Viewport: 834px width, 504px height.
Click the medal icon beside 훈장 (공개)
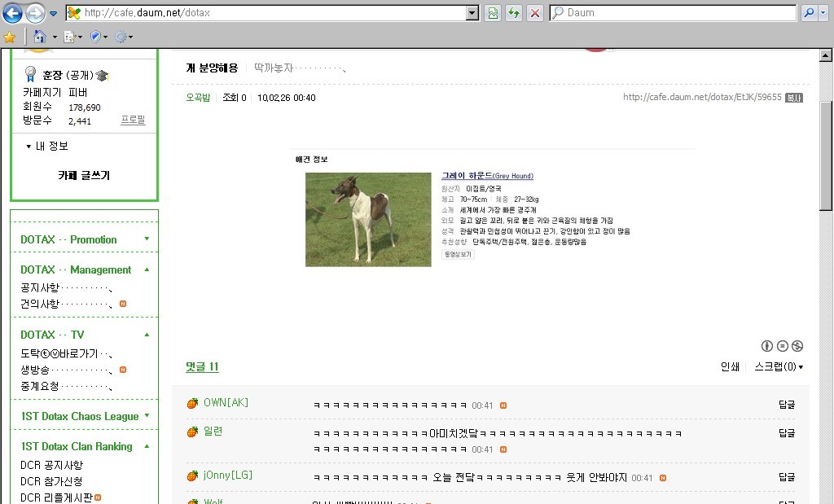point(30,74)
